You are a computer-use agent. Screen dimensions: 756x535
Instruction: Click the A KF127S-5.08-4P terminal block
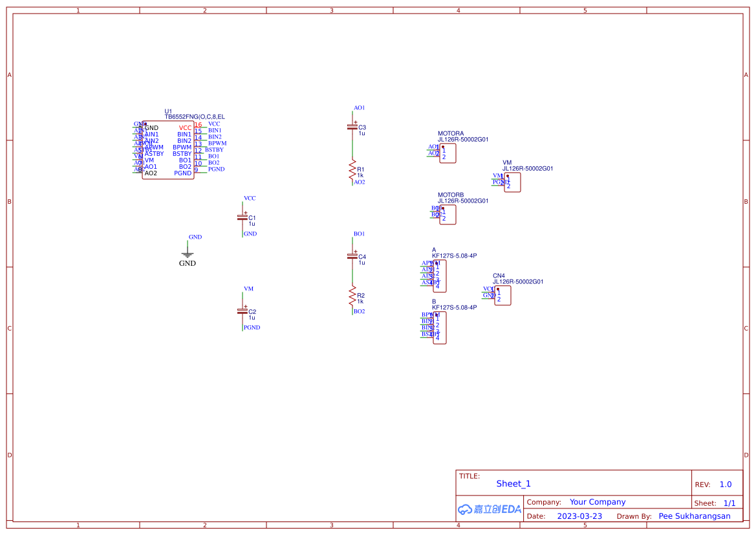[x=440, y=277]
